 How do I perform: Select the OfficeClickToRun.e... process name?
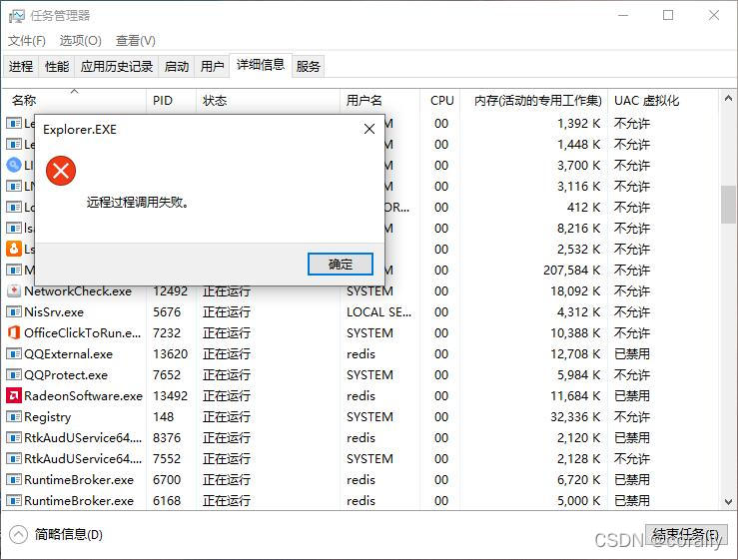point(82,333)
